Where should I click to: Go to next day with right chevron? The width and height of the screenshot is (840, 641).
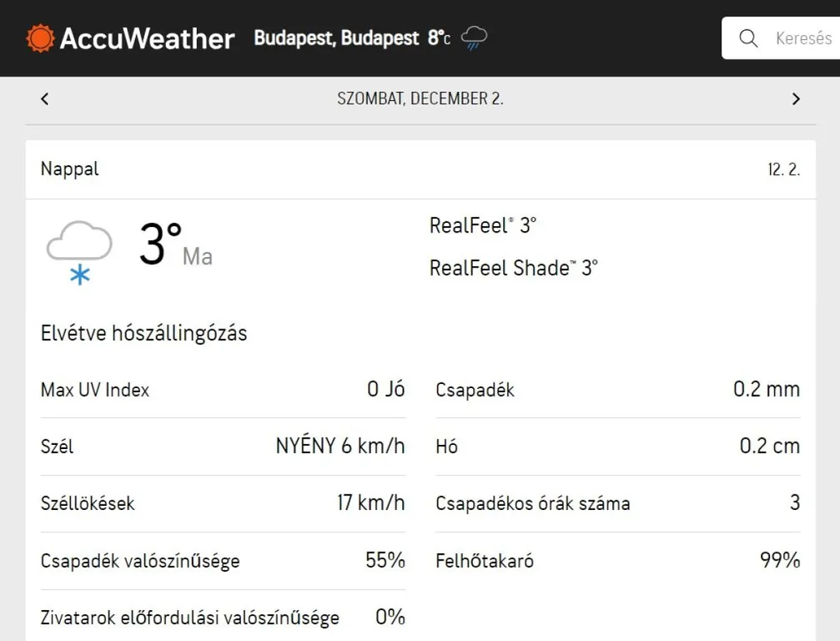click(795, 98)
